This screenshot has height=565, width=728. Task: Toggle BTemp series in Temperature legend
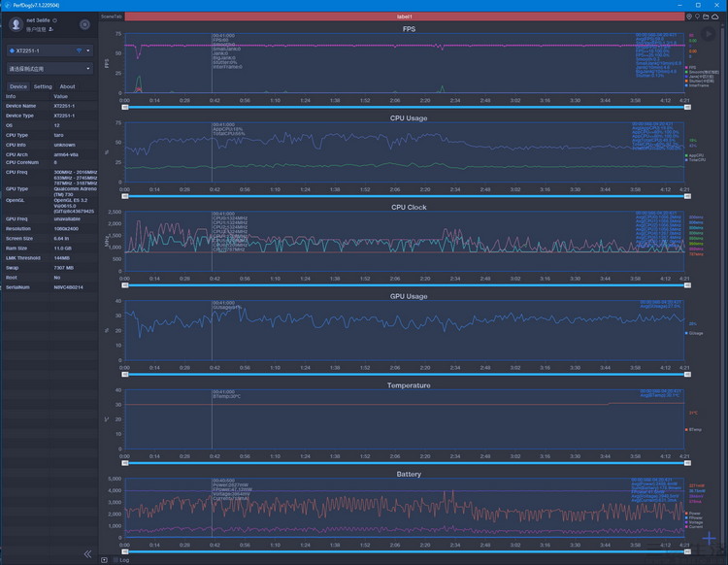tap(693, 429)
